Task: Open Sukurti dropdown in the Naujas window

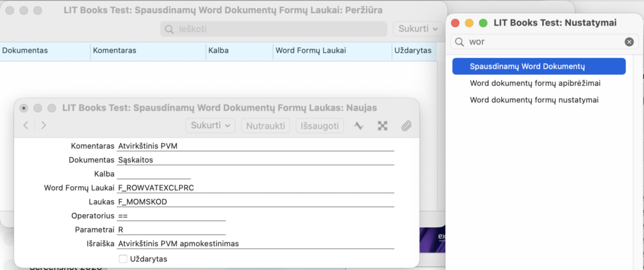Action: coord(210,126)
